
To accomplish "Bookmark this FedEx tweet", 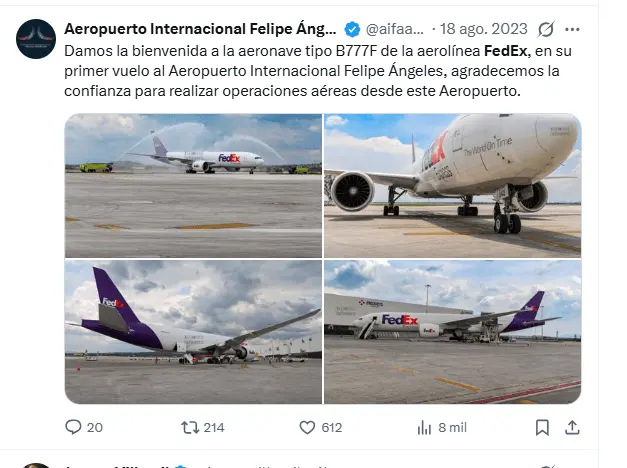I will click(542, 427).
